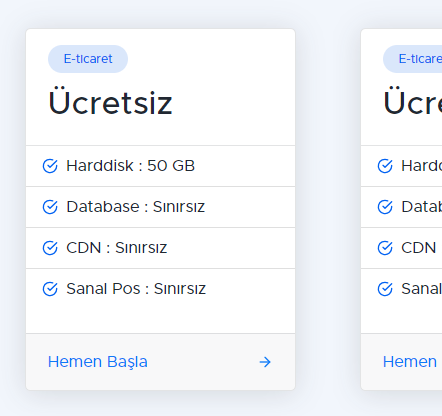The height and width of the screenshot is (416, 442).
Task: Click the Sanal Pos : Sınırsız feature text
Action: 136,289
